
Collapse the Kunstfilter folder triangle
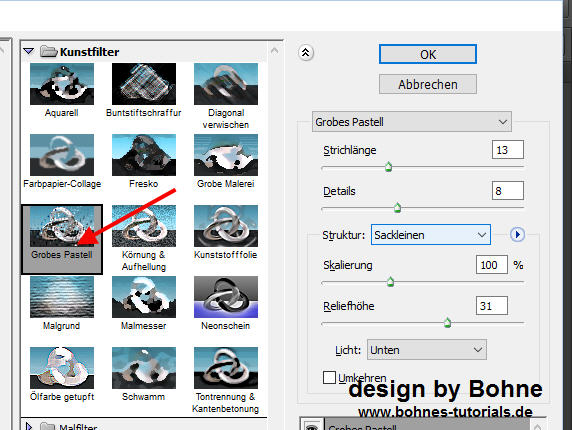pos(28,51)
